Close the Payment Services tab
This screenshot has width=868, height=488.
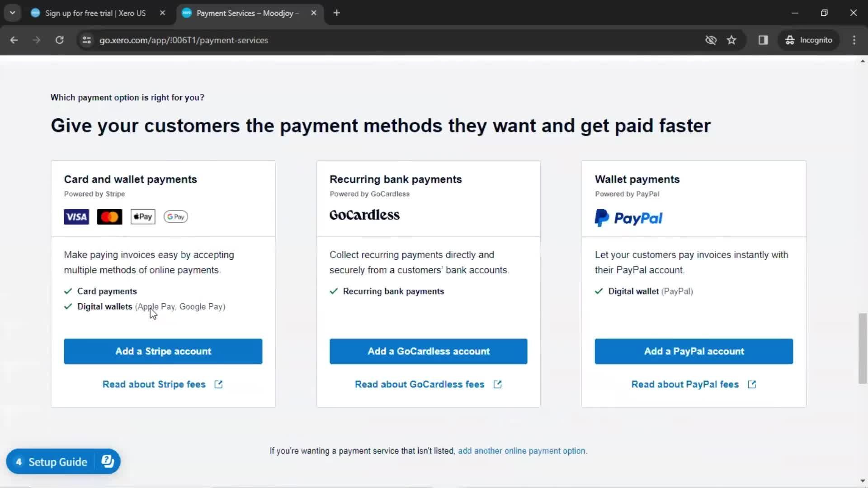tap(314, 13)
